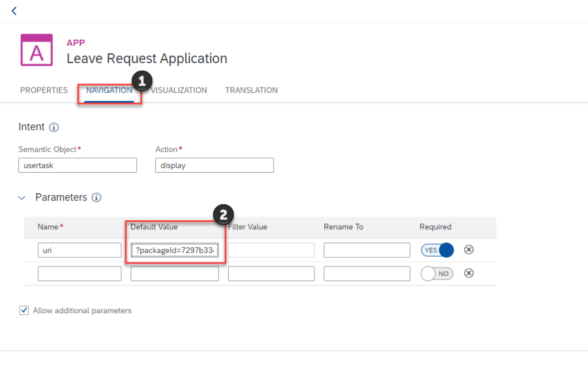Screen dimensions: 588x366
Task: Remove the empty second parameter row
Action: click(x=468, y=273)
